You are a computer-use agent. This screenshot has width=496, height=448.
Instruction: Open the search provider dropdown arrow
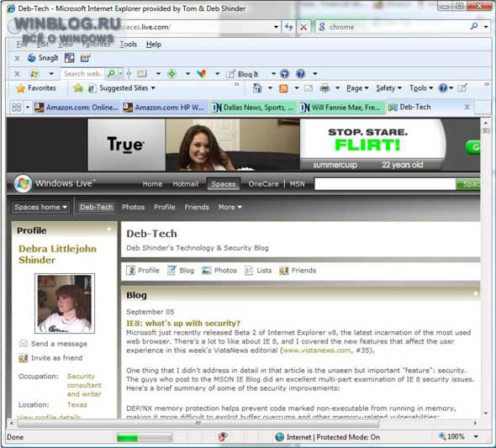pos(486,27)
